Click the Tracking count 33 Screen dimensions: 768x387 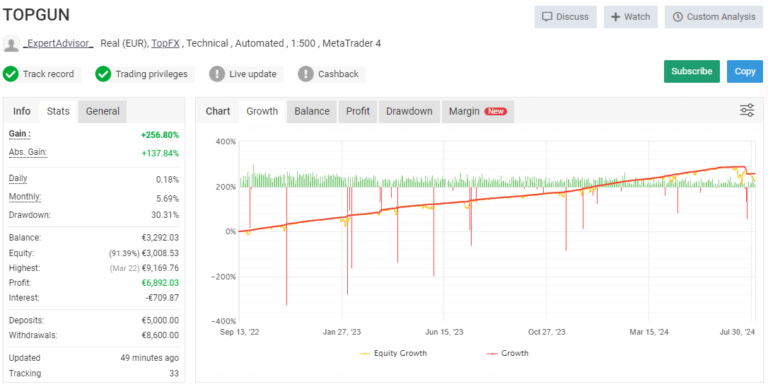(174, 373)
